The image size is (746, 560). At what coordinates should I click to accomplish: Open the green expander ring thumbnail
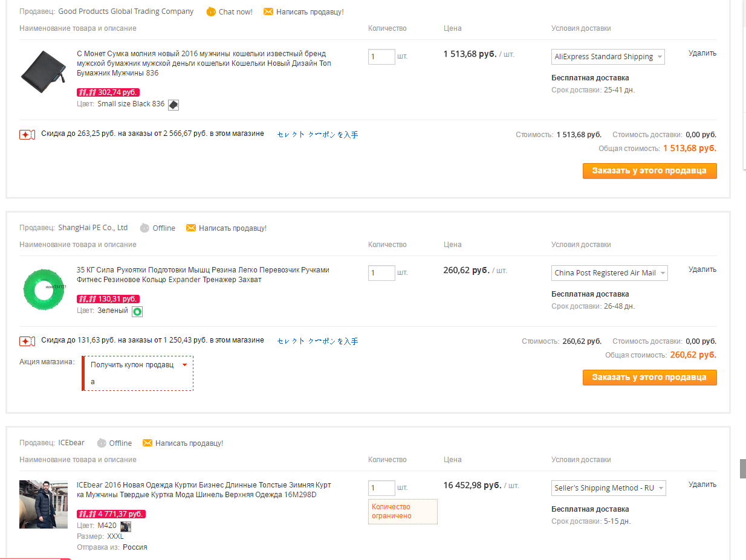44,291
